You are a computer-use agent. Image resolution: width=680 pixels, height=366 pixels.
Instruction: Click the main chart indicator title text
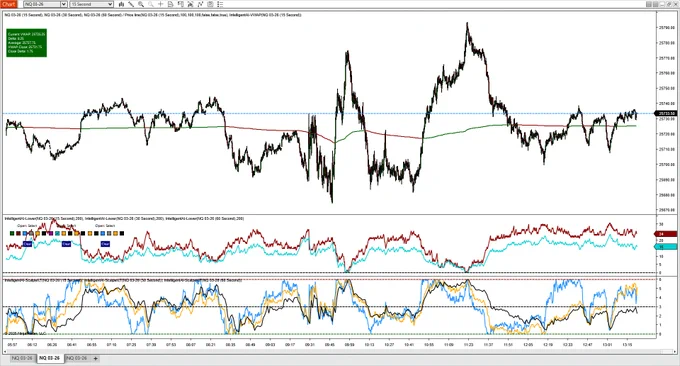click(153, 15)
